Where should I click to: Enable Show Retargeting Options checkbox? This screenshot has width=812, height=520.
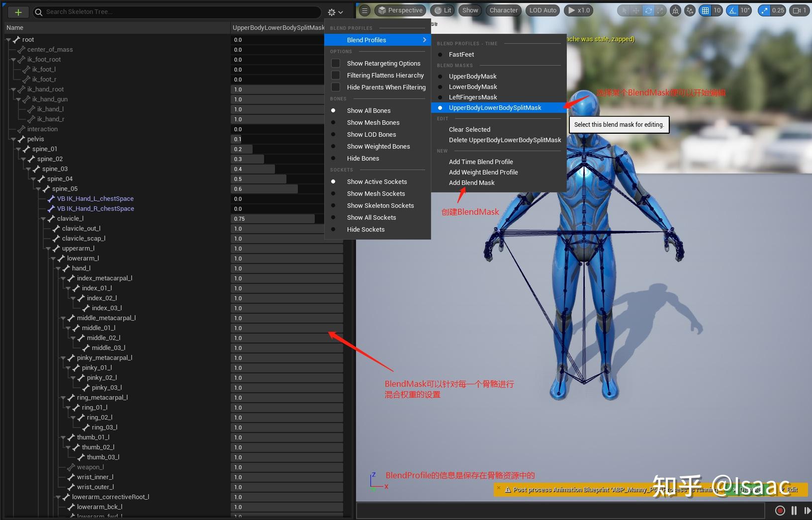click(x=336, y=64)
